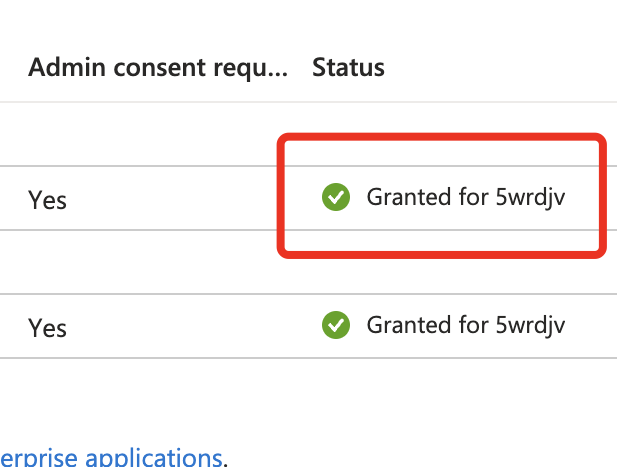The height and width of the screenshot is (467, 617).
Task: Select 'Yes' in the first permission row
Action: coord(47,200)
